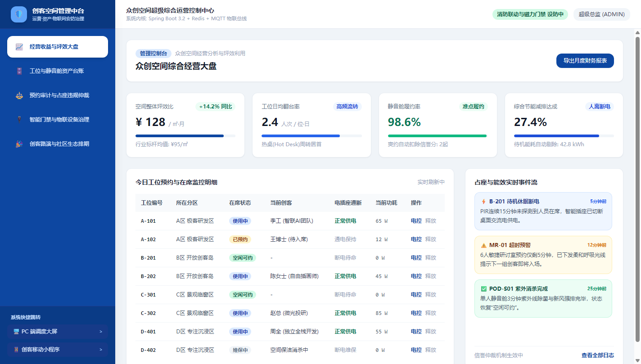
Task: Click 实时刷新中 label in table header
Action: [431, 182]
